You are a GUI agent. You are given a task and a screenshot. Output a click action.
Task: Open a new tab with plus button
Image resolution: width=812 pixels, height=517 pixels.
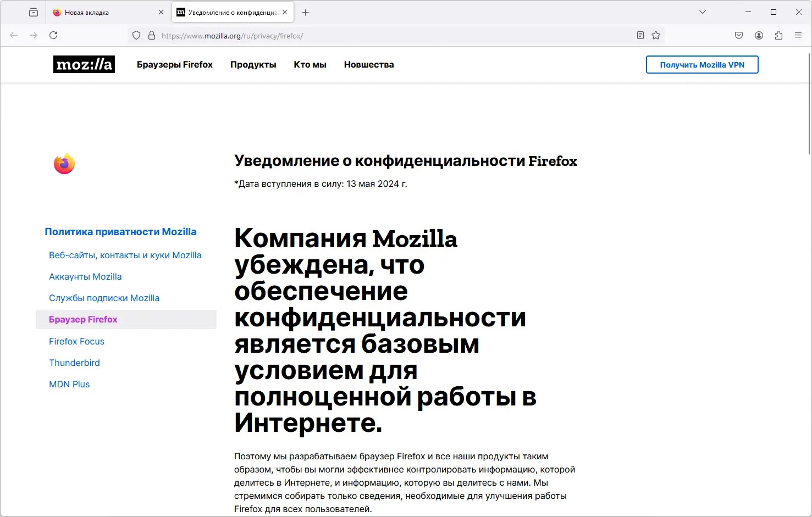tap(306, 12)
